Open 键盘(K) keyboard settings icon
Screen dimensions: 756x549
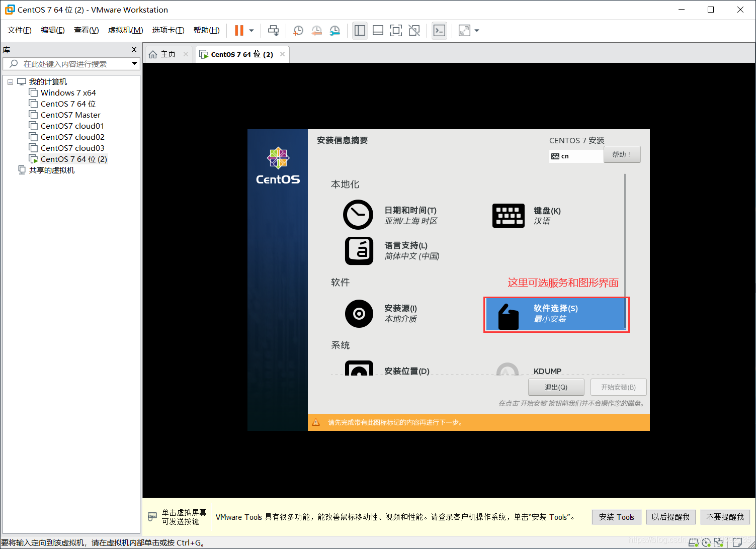point(509,216)
